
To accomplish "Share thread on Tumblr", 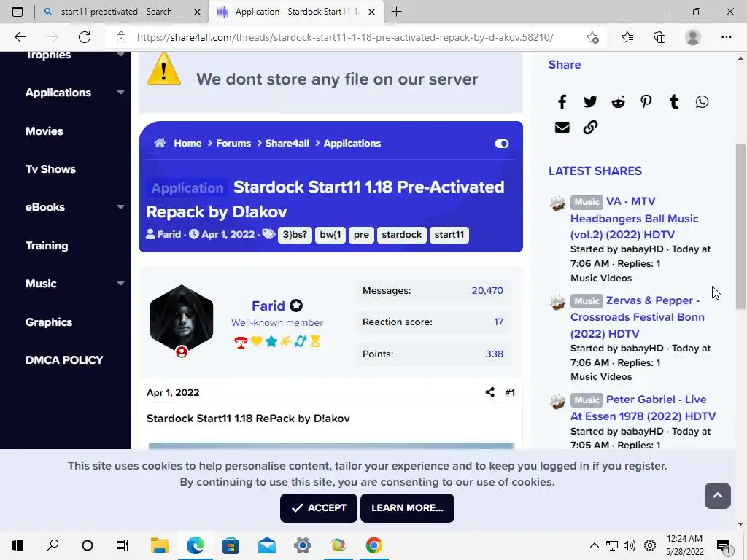I will (673, 102).
